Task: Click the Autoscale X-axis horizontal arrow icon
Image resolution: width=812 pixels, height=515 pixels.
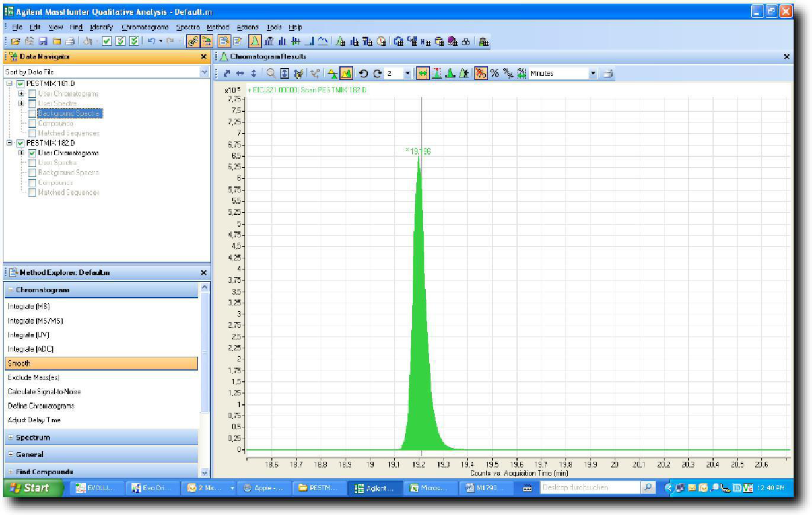Action: [x=240, y=73]
